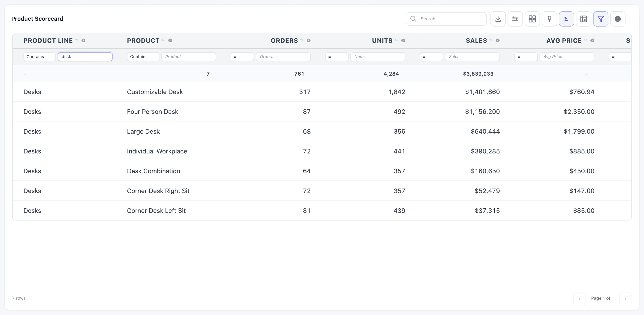
Task: Open Product Contains operator dropdown
Action: point(143,57)
